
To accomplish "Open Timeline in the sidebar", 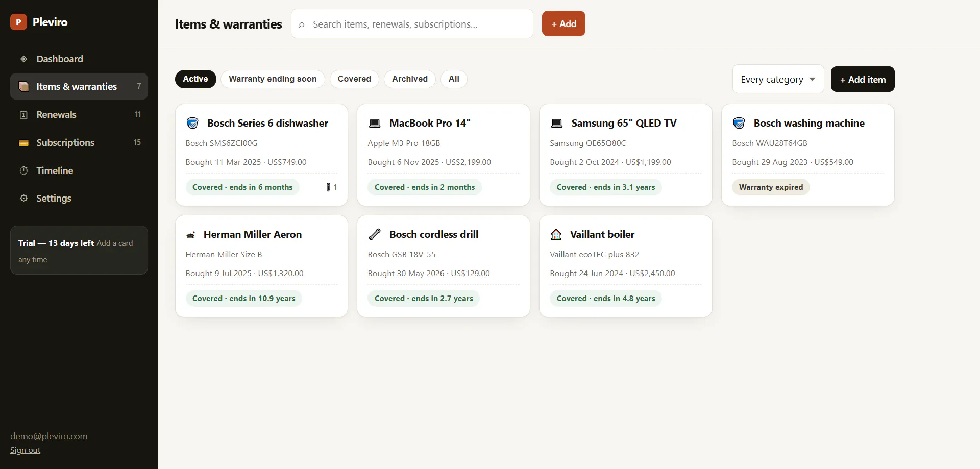I will coord(79,170).
